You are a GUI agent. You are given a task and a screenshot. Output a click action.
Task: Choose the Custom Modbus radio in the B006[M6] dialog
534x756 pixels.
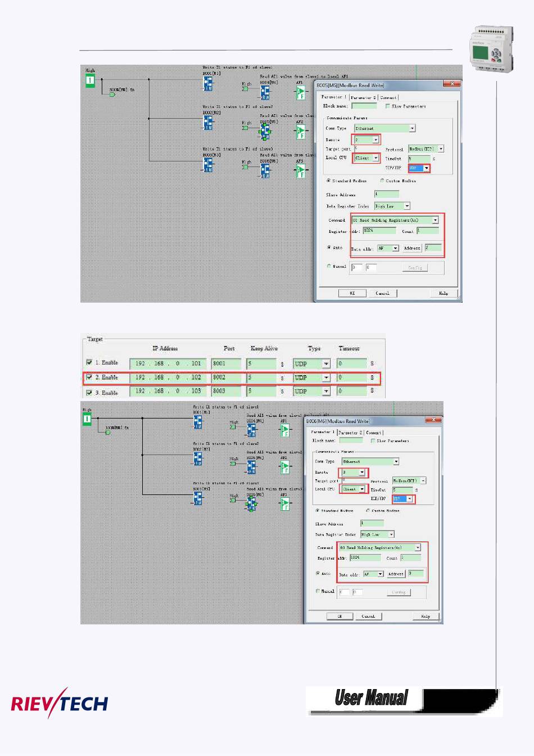(x=368, y=510)
